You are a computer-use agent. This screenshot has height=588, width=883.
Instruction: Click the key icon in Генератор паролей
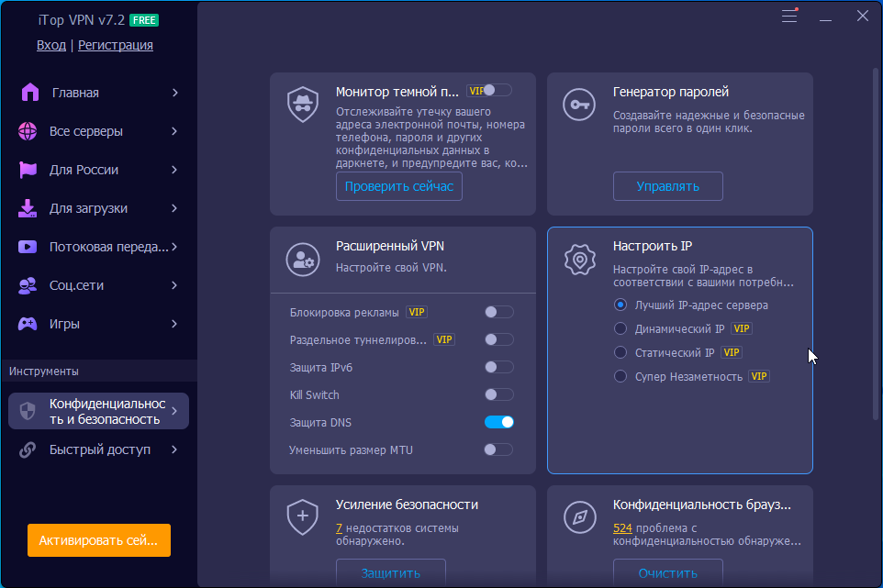tap(579, 105)
